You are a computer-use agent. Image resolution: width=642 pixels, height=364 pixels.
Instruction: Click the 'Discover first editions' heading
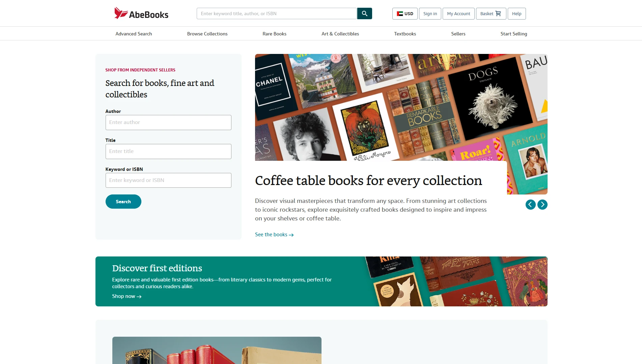point(157,268)
